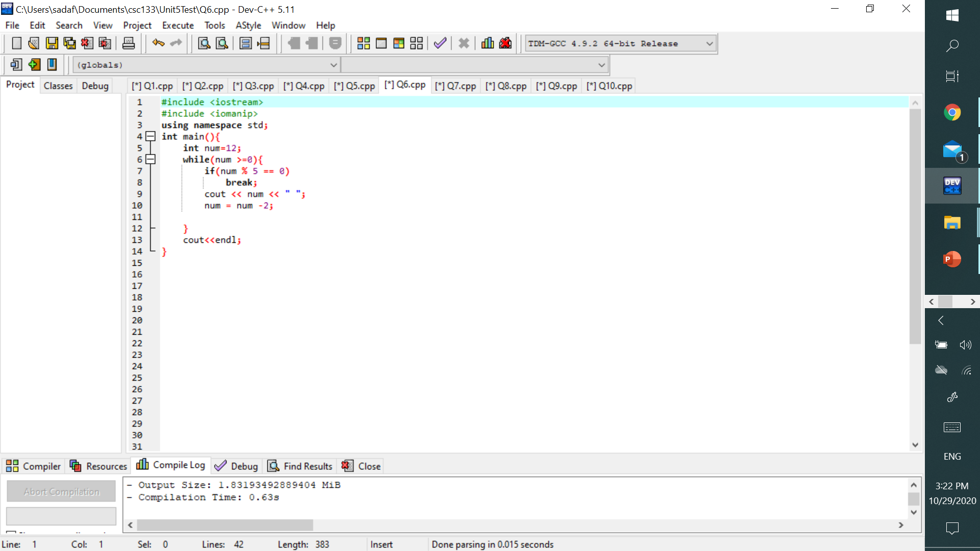Click the Print toolbar icon
Image resolution: width=980 pixels, height=551 pixels.
[129, 43]
